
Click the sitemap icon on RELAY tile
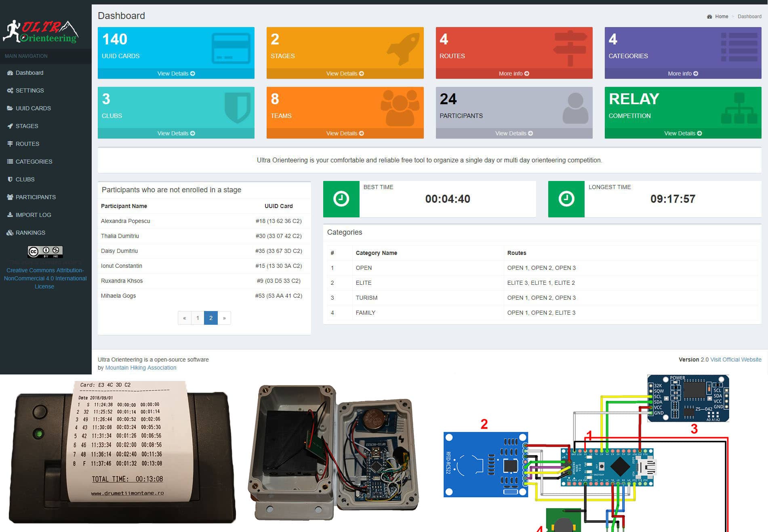739,108
